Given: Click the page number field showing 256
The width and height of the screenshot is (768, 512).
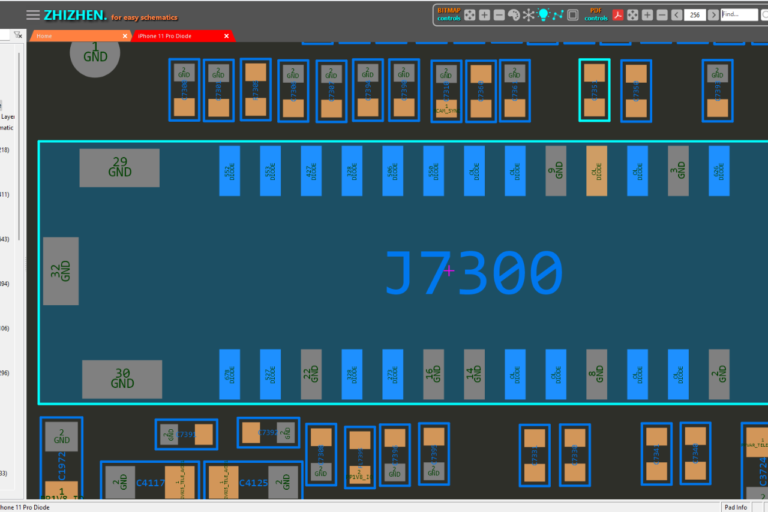Looking at the screenshot, I should point(695,15).
